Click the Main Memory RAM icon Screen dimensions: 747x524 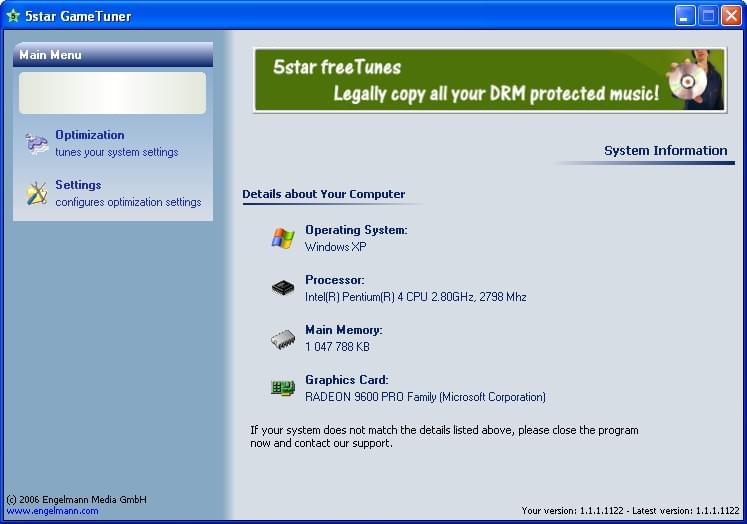(x=283, y=340)
